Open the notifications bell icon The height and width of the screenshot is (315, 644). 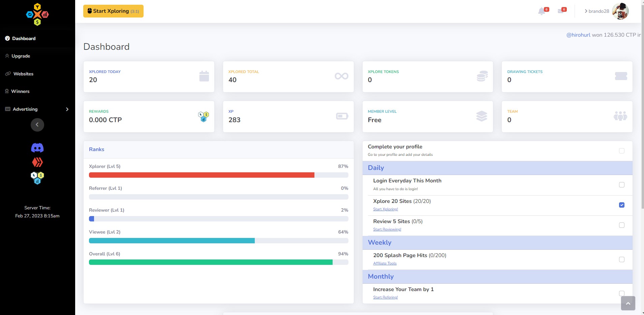click(x=542, y=11)
